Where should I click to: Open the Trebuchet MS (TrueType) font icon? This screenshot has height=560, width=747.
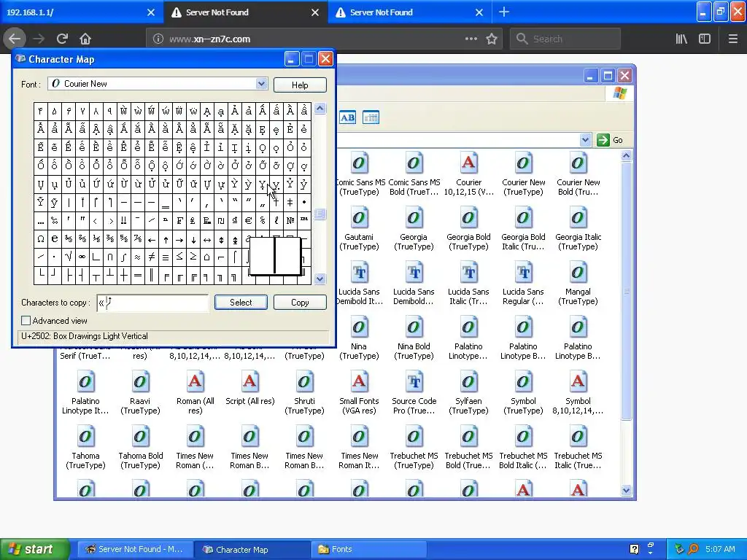click(x=414, y=437)
